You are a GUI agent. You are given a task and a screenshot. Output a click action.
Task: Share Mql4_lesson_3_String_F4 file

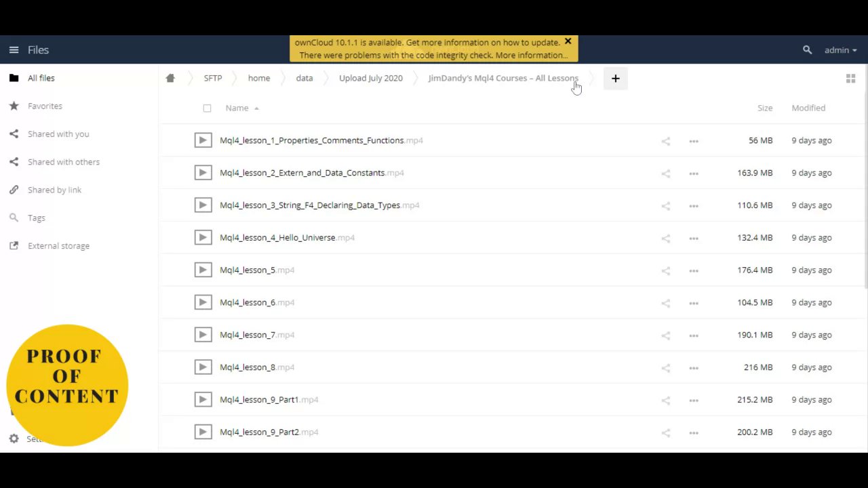[665, 206]
